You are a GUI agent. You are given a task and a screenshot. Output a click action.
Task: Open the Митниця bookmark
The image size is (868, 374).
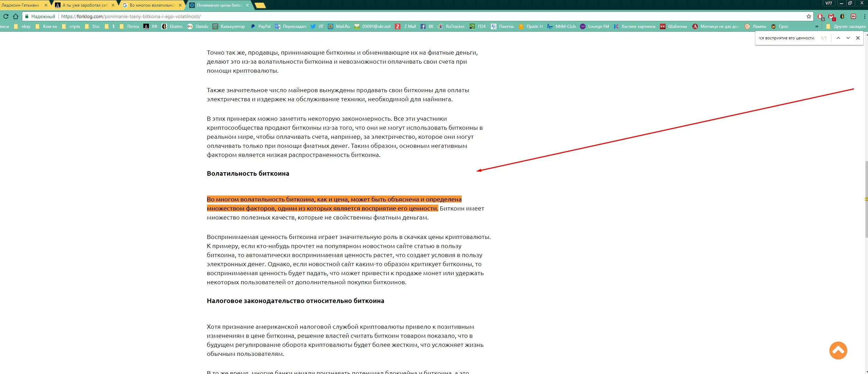(x=716, y=26)
